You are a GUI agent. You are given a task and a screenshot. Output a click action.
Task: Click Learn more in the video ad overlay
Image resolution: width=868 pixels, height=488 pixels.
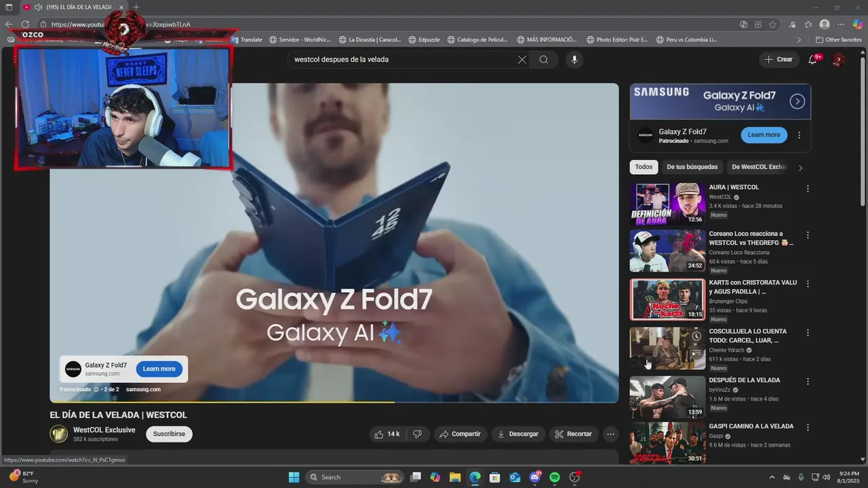(159, 369)
